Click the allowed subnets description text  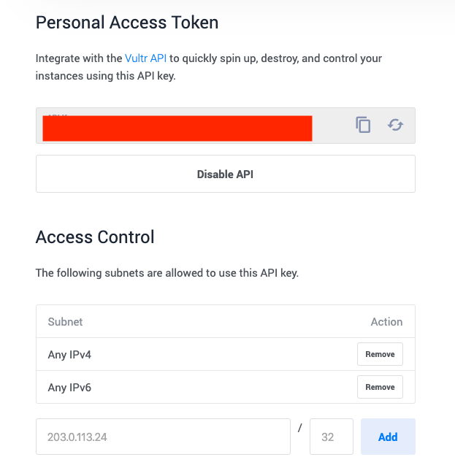(167, 273)
